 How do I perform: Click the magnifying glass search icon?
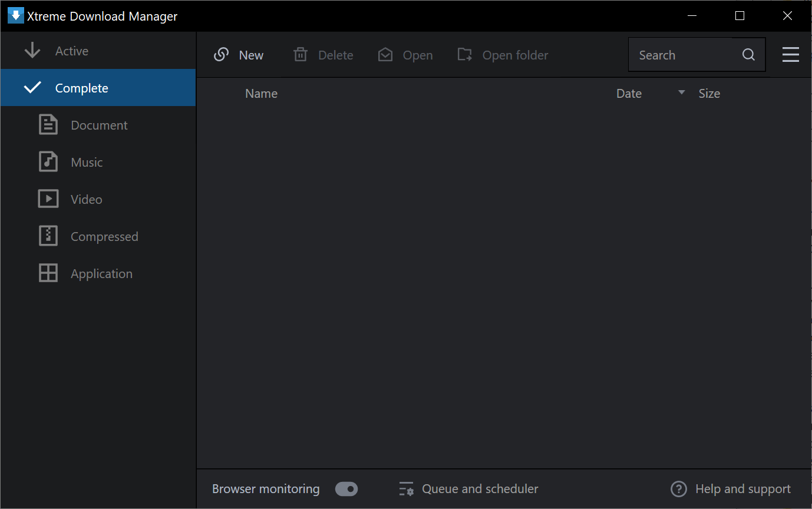pos(748,55)
